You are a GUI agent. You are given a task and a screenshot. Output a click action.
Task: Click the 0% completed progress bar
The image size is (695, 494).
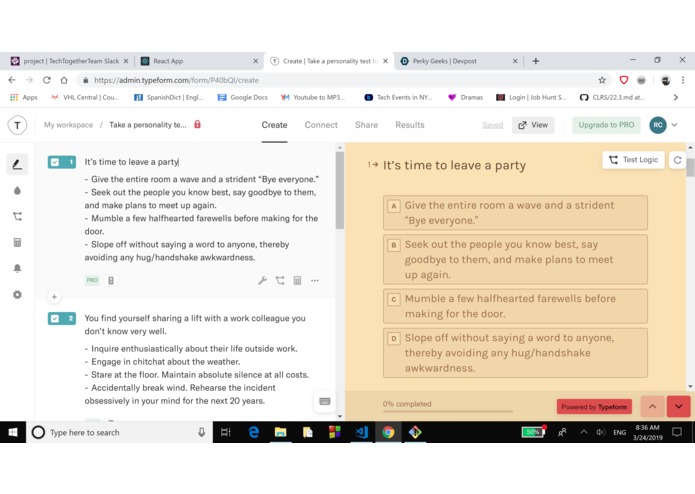[448, 411]
